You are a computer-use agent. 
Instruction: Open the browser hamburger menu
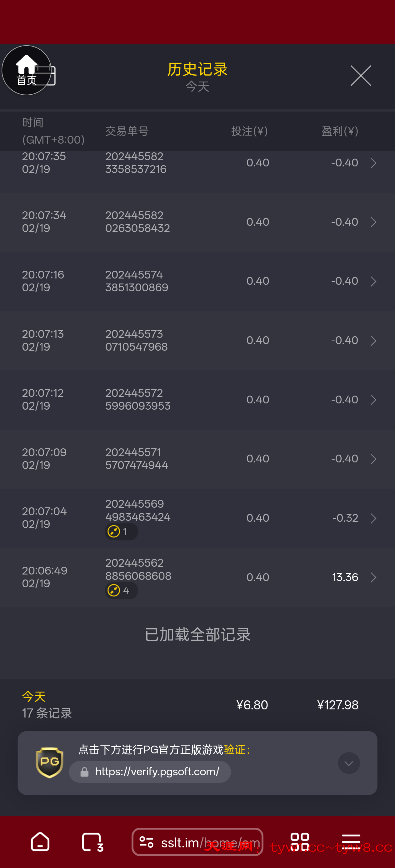(351, 842)
